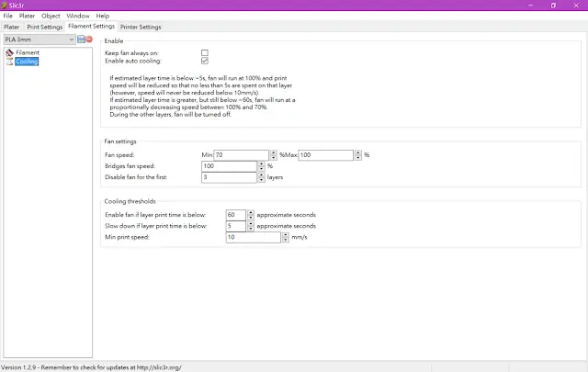Adjust the Min fan speed stepper arrows

point(274,155)
